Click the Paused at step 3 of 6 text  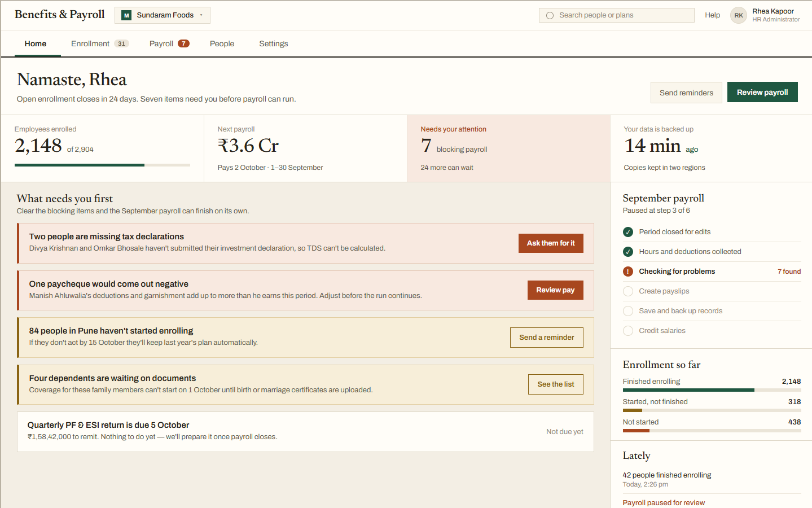656,211
